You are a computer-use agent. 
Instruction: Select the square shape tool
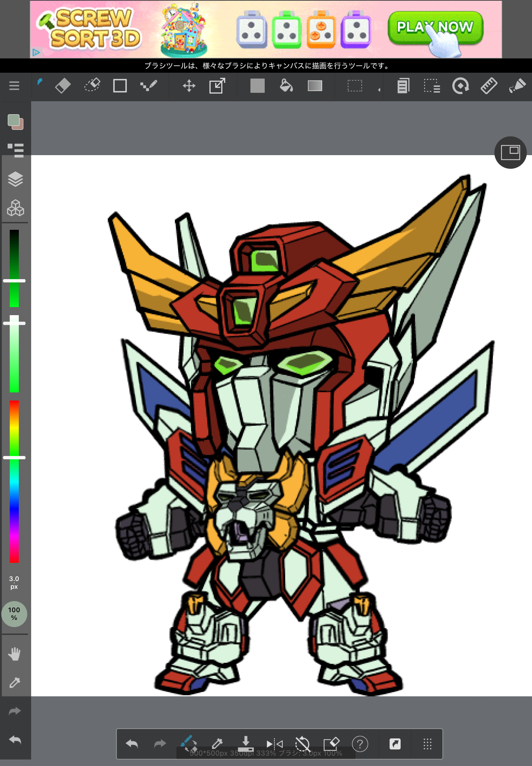click(120, 86)
